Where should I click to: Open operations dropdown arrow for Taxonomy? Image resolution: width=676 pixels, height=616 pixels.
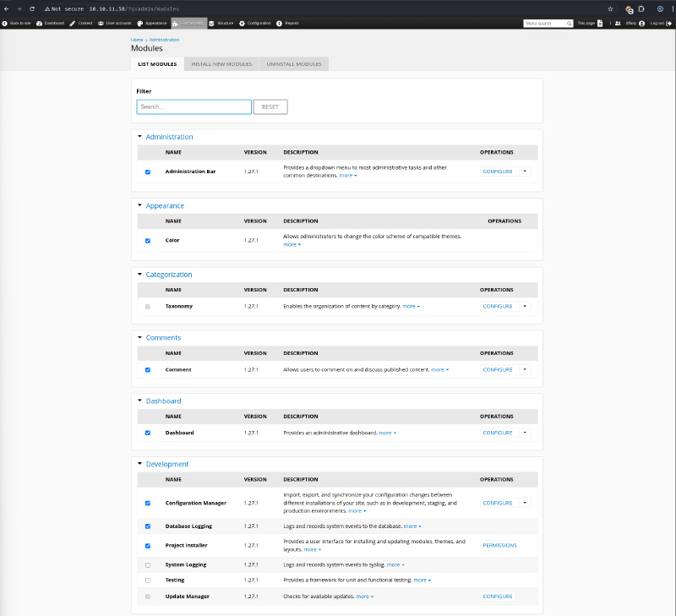click(525, 306)
